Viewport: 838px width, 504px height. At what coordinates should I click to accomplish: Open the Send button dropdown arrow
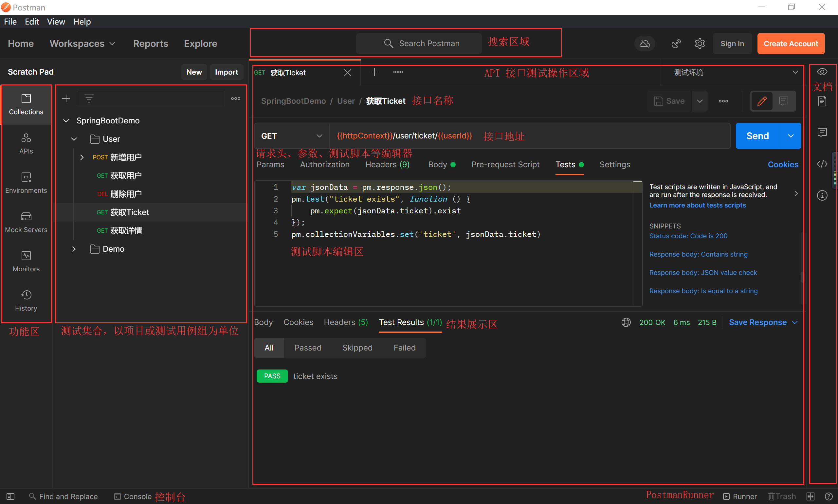[x=791, y=136]
